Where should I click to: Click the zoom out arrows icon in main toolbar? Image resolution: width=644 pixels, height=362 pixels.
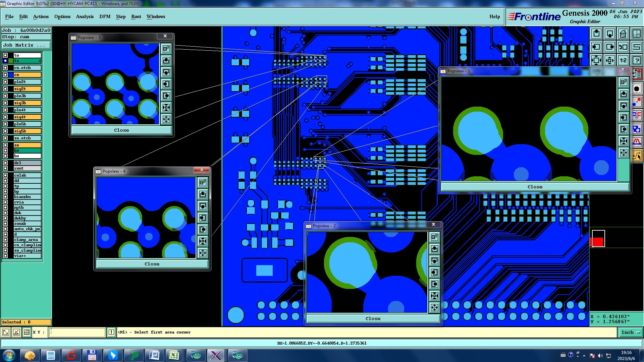596,60
